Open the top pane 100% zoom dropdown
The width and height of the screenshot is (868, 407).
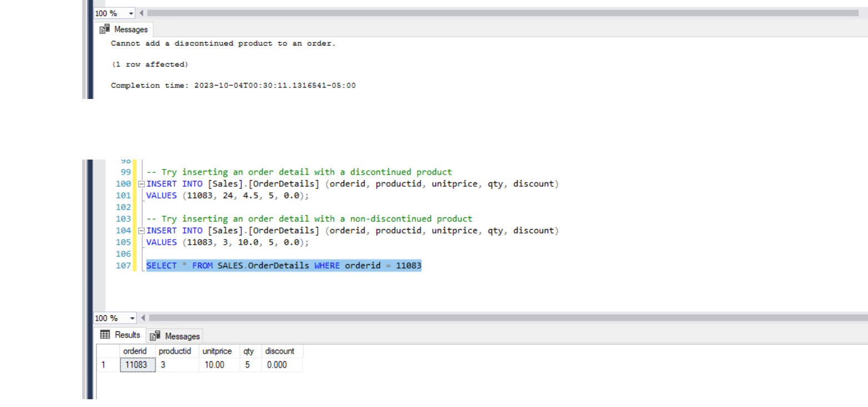(x=131, y=13)
